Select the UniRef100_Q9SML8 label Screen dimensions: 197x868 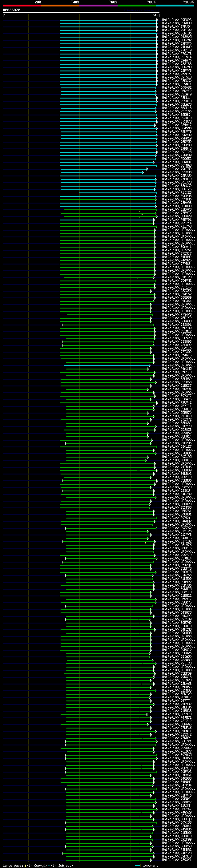coord(176,101)
